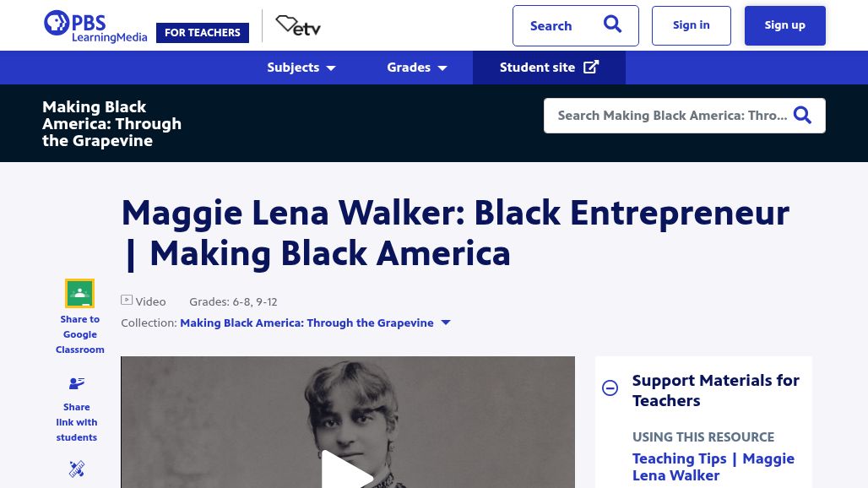Expand the Collection dropdown arrow
Viewport: 868px width, 488px height.
click(x=446, y=323)
